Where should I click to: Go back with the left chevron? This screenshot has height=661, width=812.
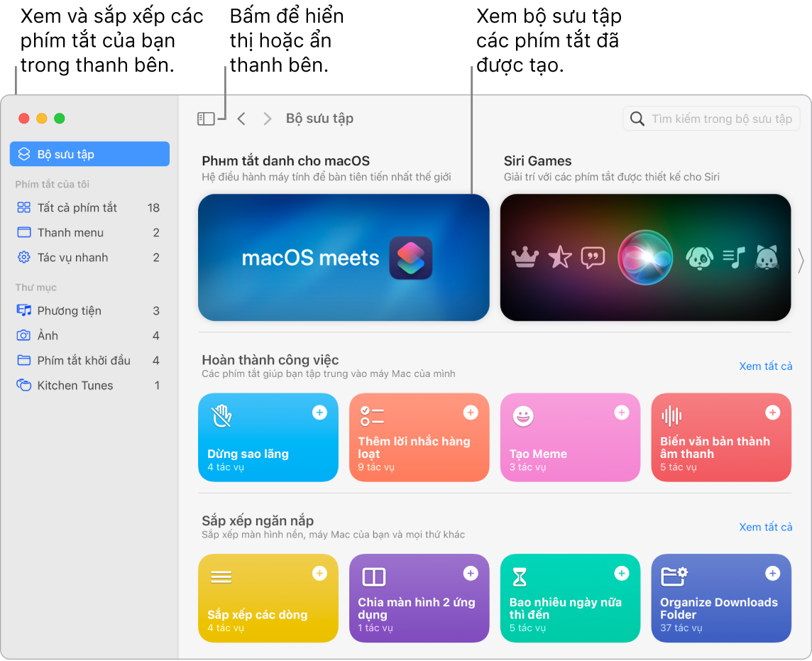click(241, 119)
